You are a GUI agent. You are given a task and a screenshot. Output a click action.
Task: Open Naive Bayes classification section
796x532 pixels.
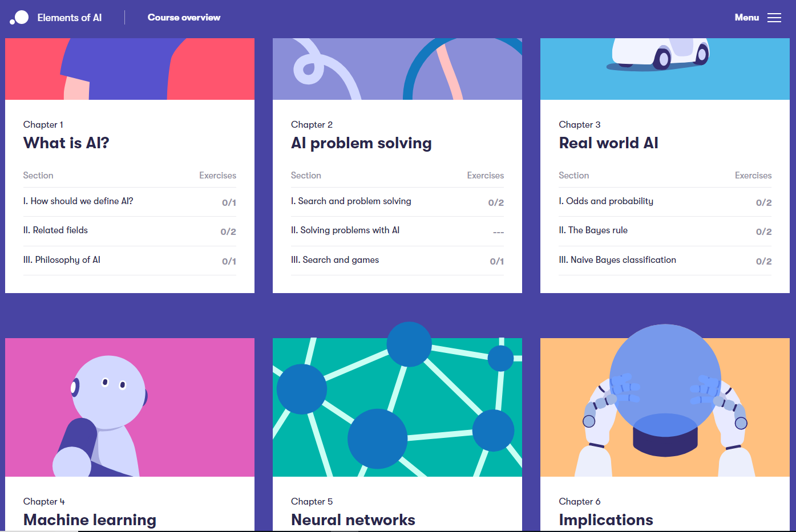click(617, 260)
